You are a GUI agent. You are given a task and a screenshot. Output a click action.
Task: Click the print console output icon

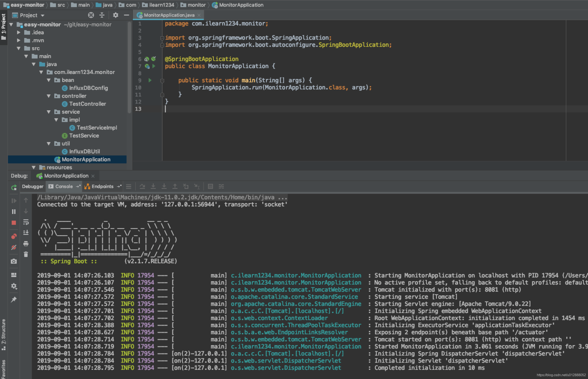pyautogui.click(x=26, y=244)
